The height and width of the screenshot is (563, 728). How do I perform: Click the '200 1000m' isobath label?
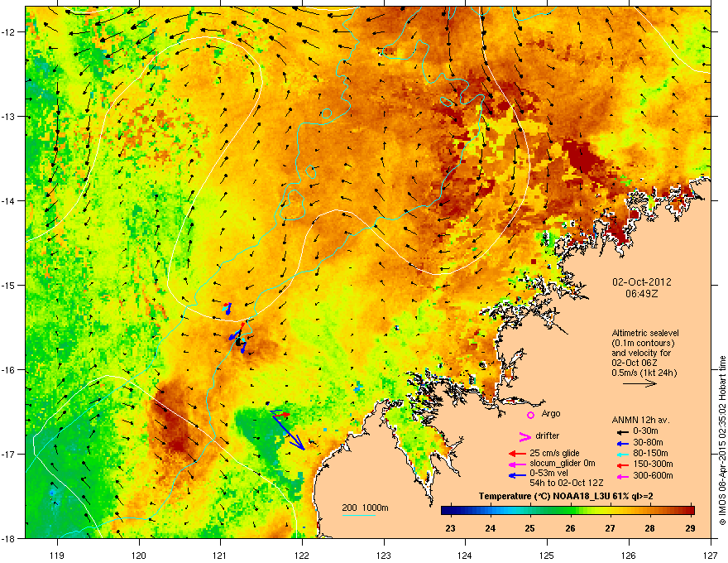pos(365,508)
